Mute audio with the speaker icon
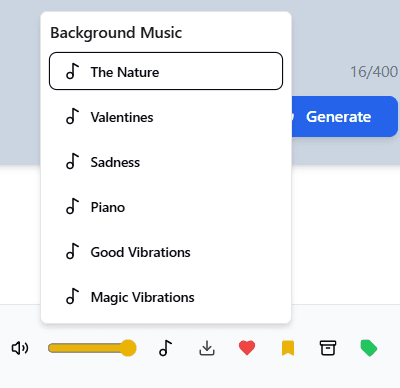Image resolution: width=400 pixels, height=388 pixels. (x=20, y=348)
